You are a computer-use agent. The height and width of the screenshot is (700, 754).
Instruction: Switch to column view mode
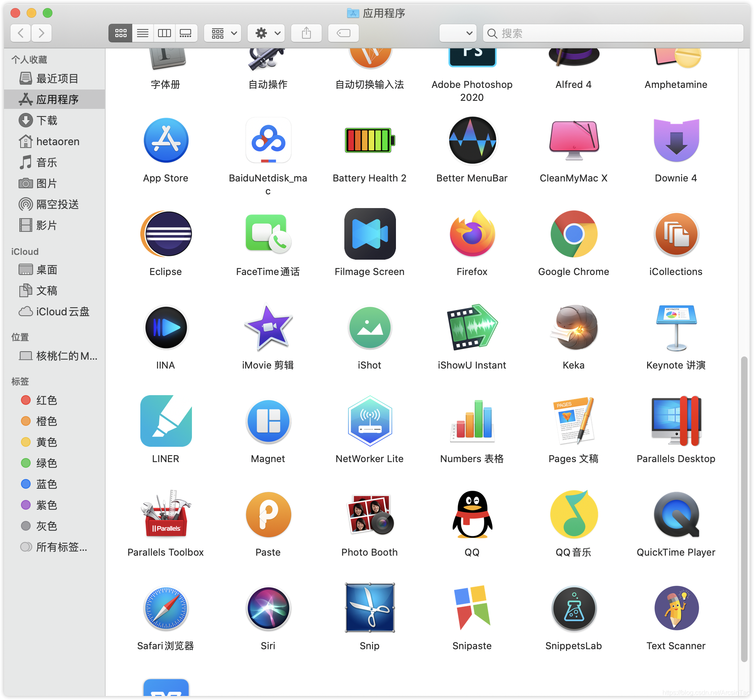point(165,33)
